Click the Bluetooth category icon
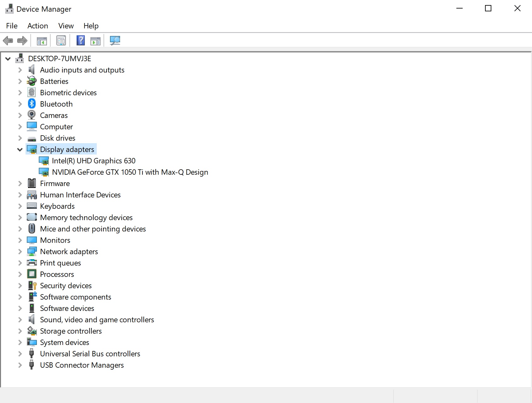 pos(32,104)
